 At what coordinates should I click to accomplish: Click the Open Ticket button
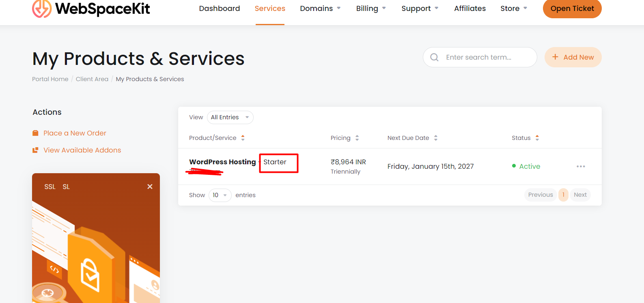pos(572,9)
